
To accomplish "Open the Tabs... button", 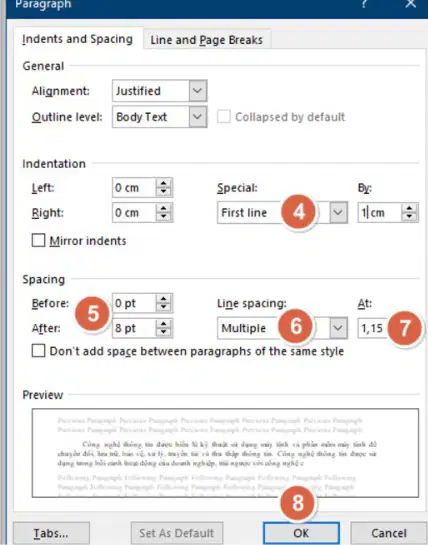I will pyautogui.click(x=51, y=532).
